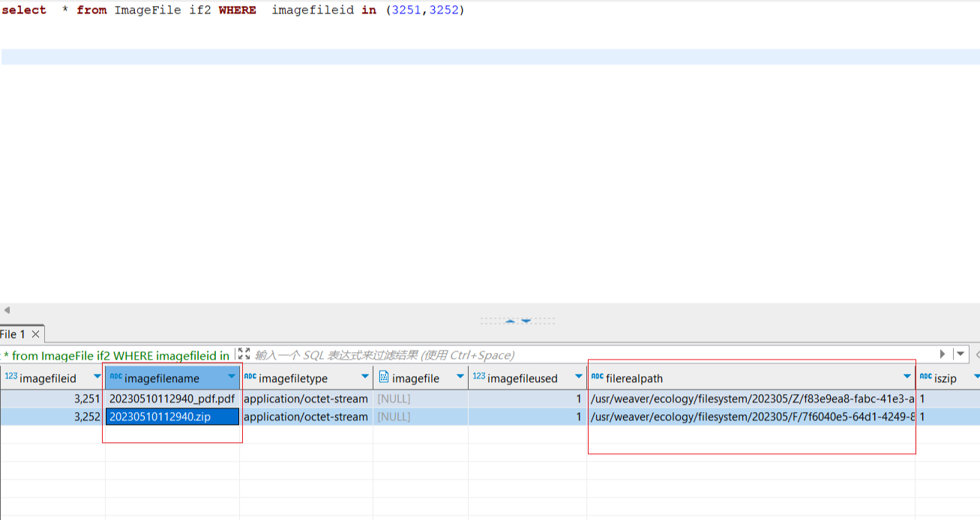Close the ImageFile 1 result tab
The height and width of the screenshot is (520, 980).
point(35,334)
